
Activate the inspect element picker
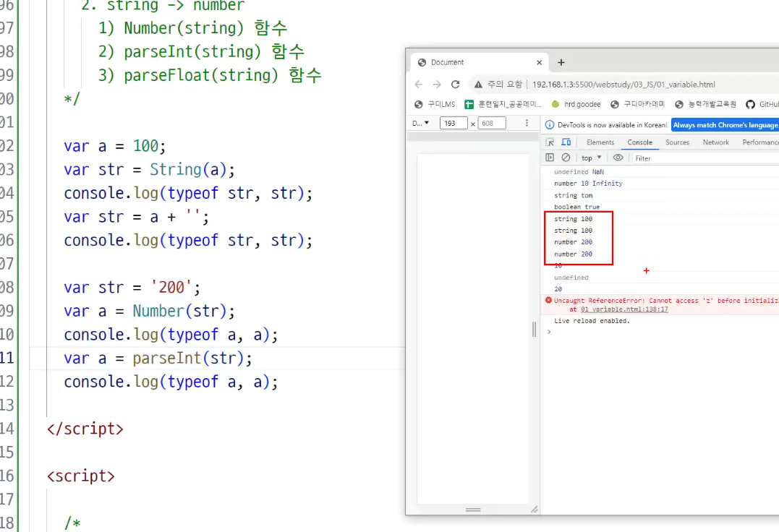click(550, 142)
